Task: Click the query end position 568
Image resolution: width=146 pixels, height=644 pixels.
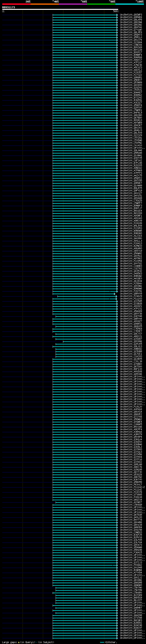Action: (x=115, y=11)
